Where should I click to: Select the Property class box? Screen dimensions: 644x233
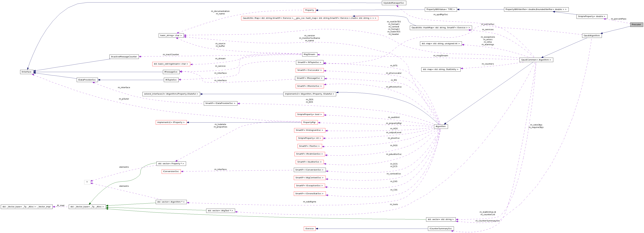310,10
